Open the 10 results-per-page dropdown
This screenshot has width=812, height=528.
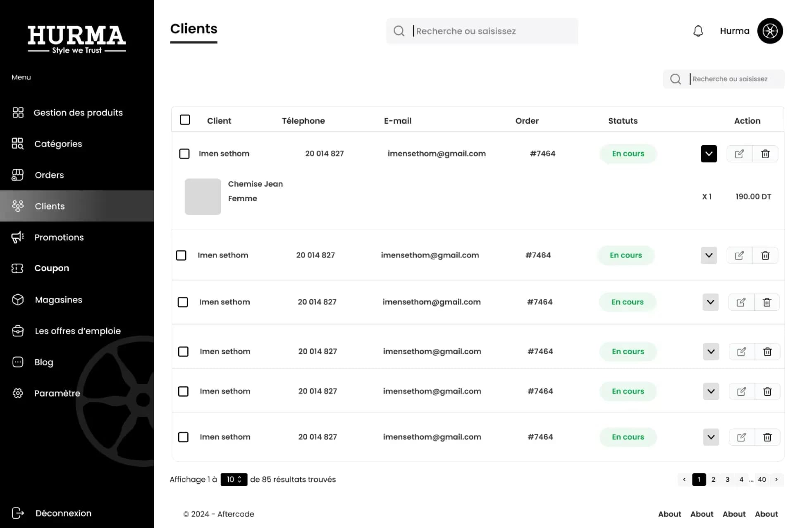click(x=234, y=479)
